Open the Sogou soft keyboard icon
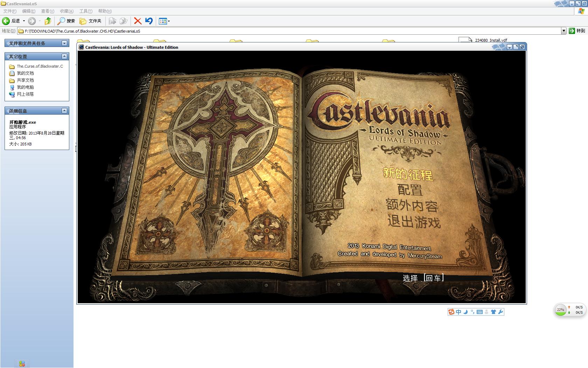The width and height of the screenshot is (588, 368). tap(479, 312)
